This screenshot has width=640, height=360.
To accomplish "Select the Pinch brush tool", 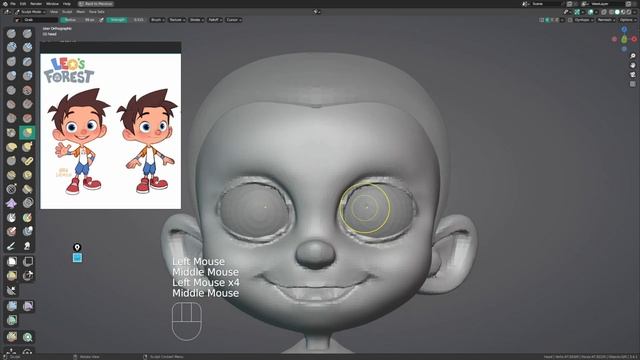I will pyautogui.click(x=11, y=132).
